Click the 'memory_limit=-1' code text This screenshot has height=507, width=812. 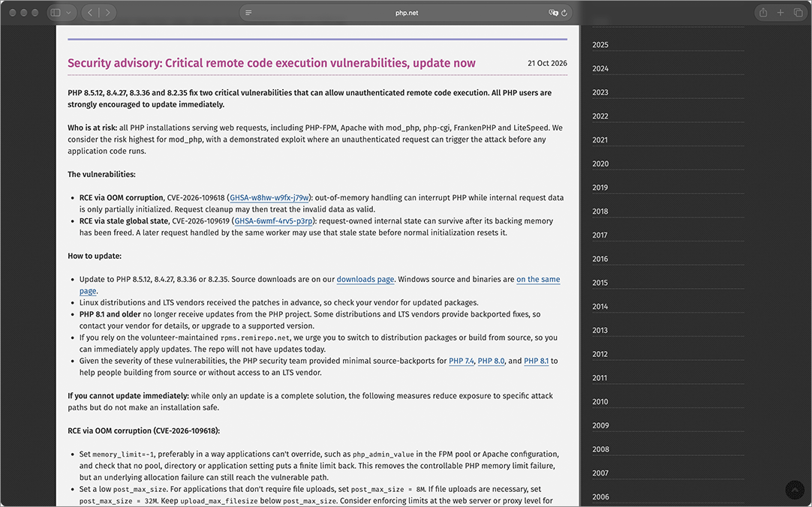(x=123, y=454)
